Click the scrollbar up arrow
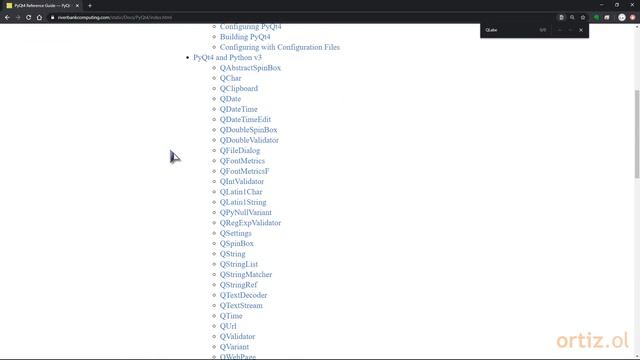Image resolution: width=640 pixels, height=360 pixels. point(637,27)
